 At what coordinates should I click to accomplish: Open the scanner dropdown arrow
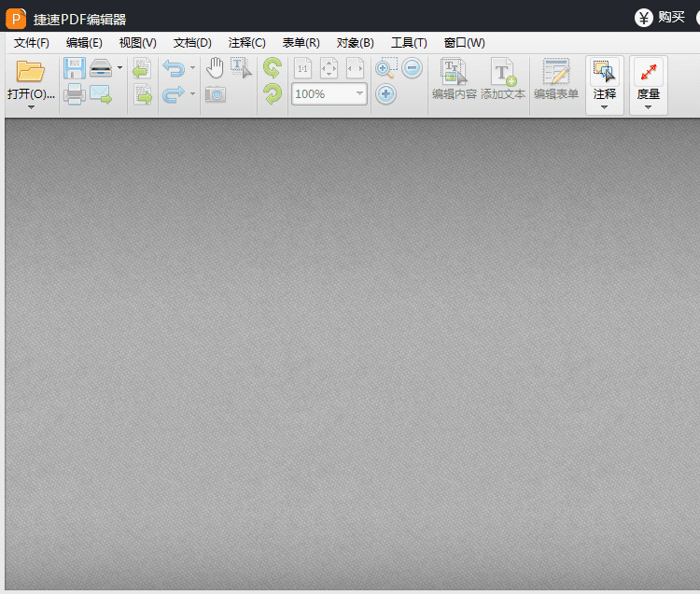click(119, 68)
